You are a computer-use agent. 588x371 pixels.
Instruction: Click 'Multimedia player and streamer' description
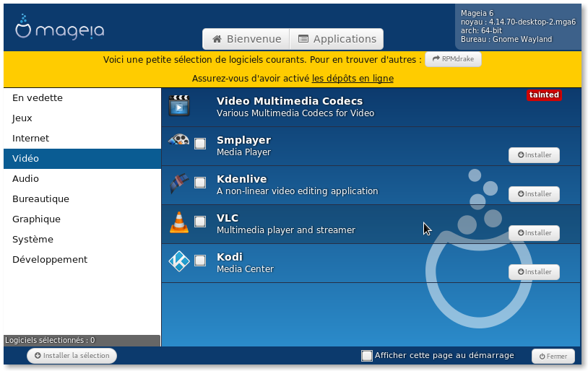pos(286,230)
